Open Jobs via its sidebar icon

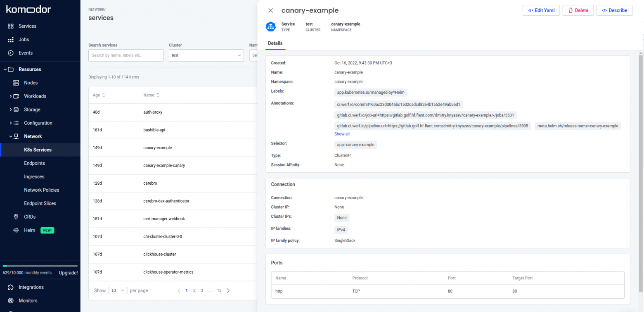[x=11, y=40]
